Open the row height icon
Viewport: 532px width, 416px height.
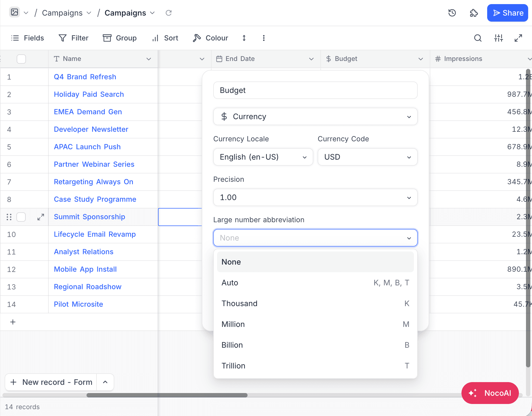tap(244, 38)
